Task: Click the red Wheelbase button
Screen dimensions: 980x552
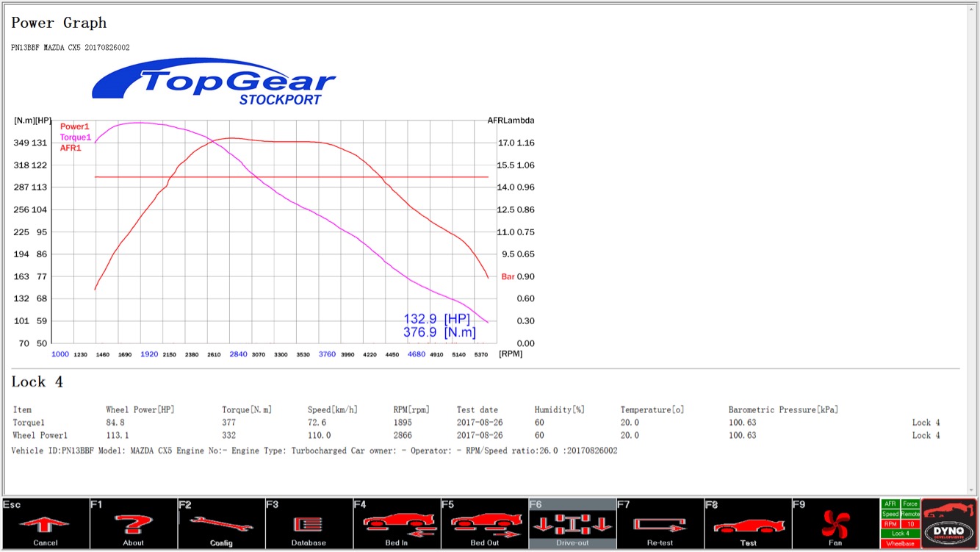Action: pos(901,544)
